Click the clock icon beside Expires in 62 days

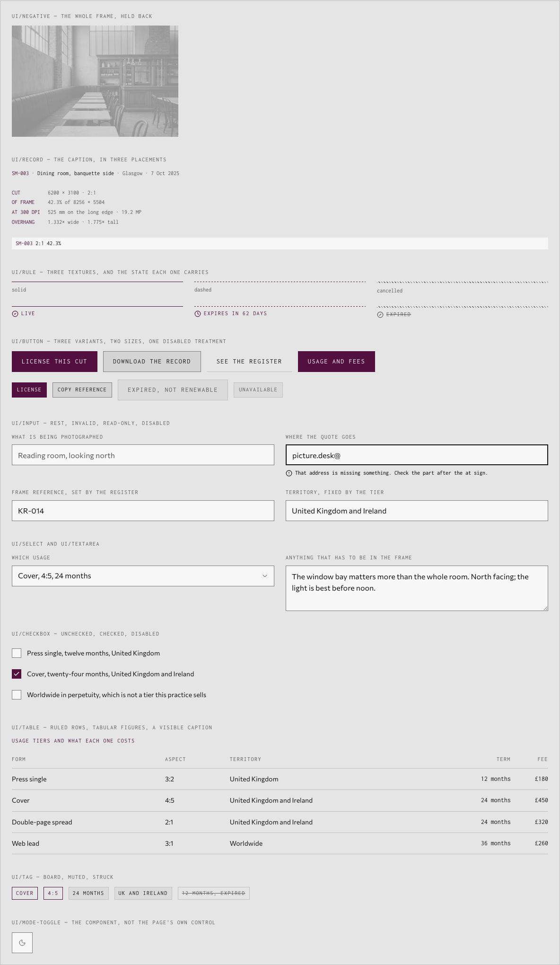(198, 314)
